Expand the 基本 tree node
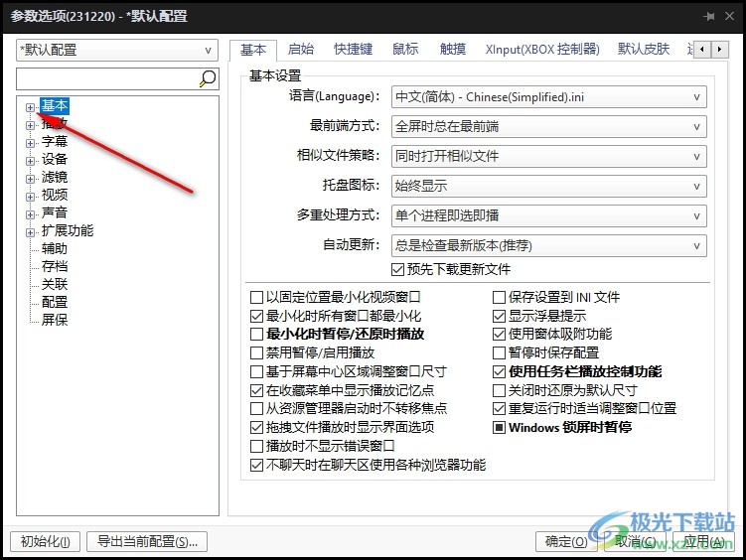746x560 pixels. [x=30, y=107]
